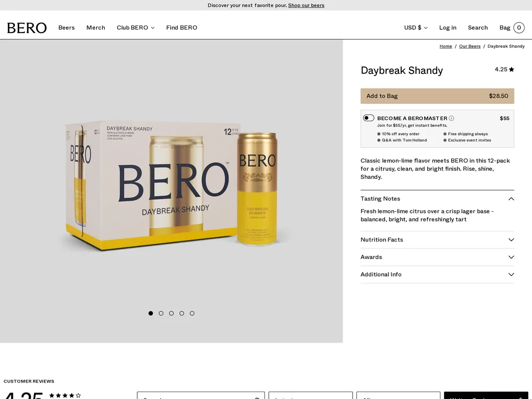The width and height of the screenshot is (532, 399).
Task: Expand the Additional Info section
Action: coord(437,274)
